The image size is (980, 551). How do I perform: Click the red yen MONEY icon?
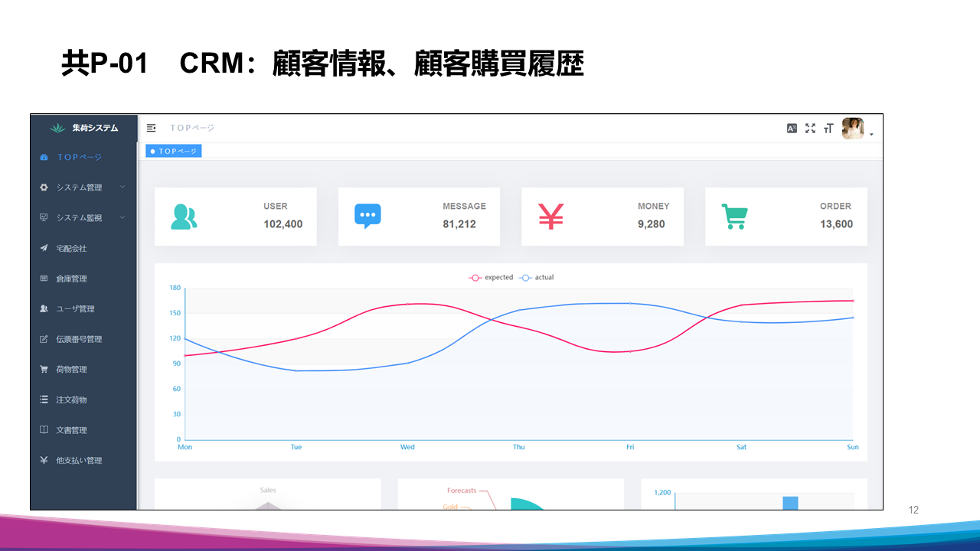[x=551, y=217]
